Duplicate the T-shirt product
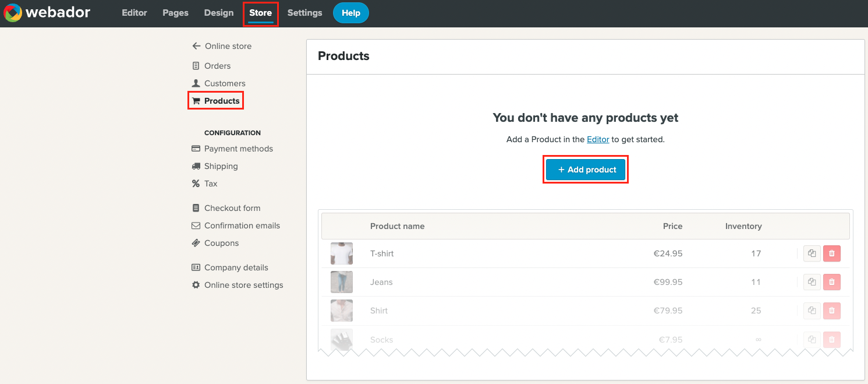Screen dimensions: 868x384 812,253
